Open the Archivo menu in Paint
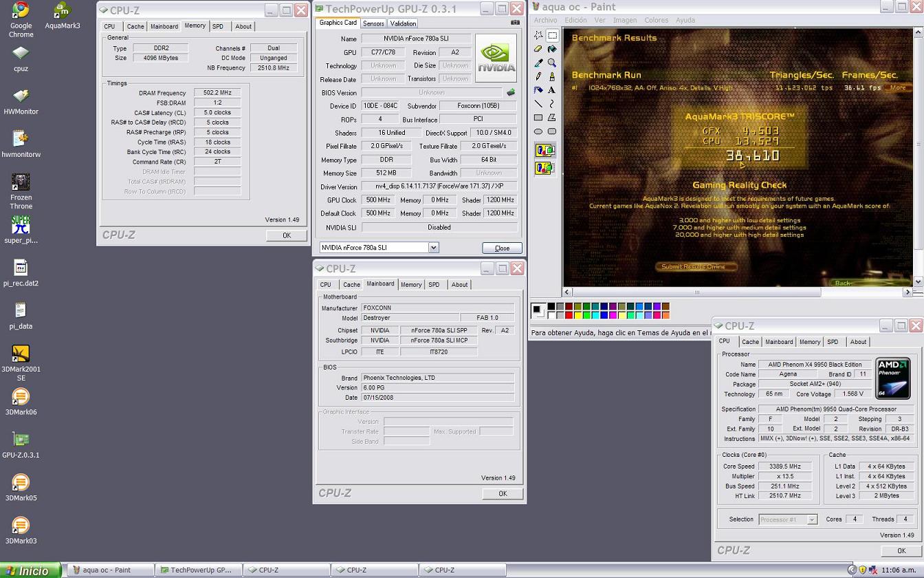 point(546,20)
